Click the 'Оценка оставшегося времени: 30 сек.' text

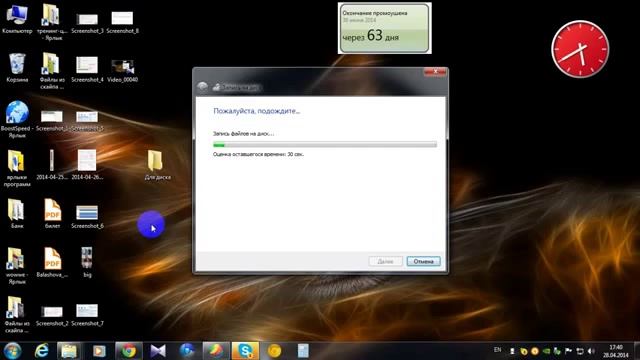258,154
